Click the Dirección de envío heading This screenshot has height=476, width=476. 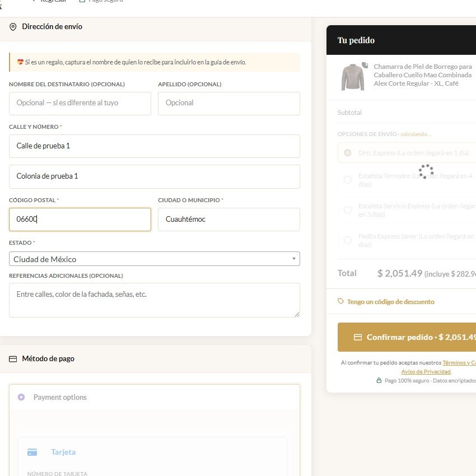pyautogui.click(x=52, y=27)
